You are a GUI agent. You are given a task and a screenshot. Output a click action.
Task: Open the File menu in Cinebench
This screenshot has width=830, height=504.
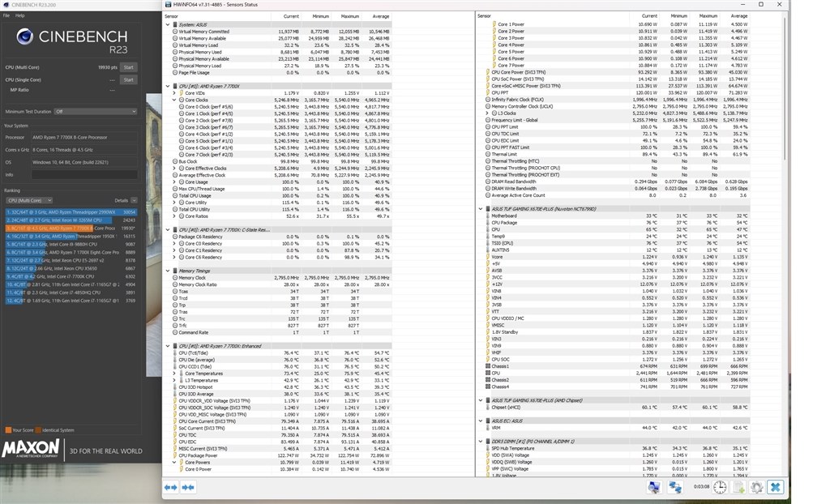pyautogui.click(x=6, y=16)
